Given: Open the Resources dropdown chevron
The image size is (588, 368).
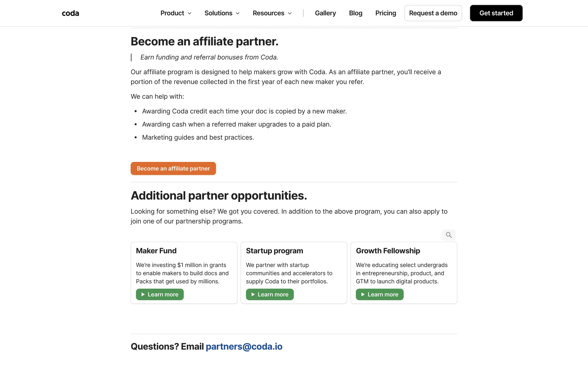Looking at the screenshot, I should click(290, 13).
